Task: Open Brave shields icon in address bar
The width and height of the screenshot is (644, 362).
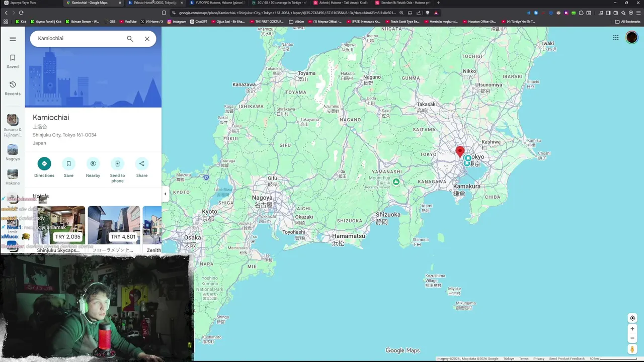Action: coord(428,13)
